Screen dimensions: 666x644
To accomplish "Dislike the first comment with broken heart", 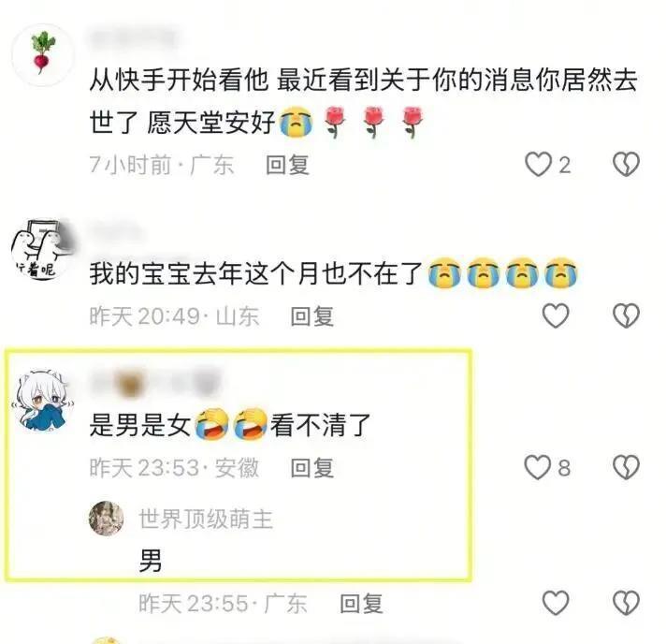I will click(x=626, y=164).
